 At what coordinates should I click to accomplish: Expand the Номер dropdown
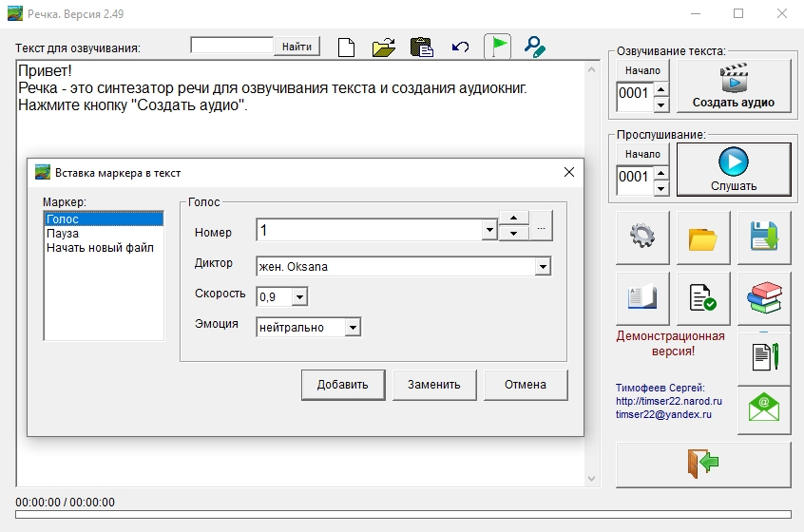coord(489,230)
